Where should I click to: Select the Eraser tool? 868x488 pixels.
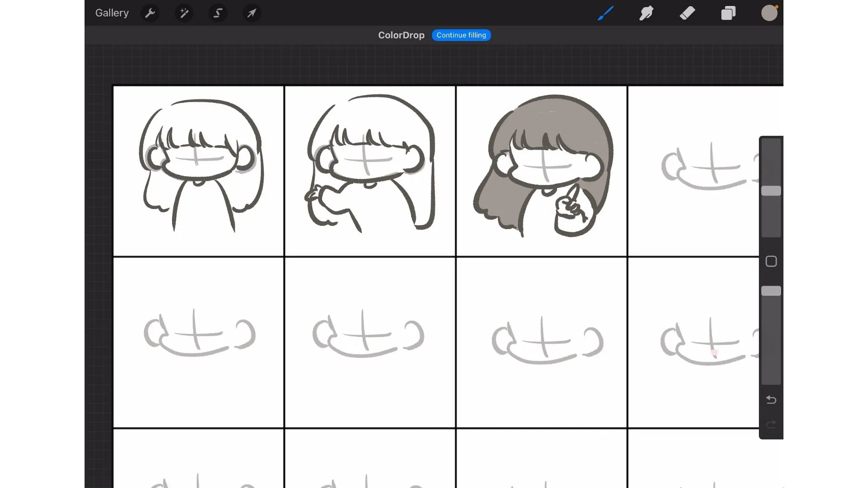(x=687, y=13)
